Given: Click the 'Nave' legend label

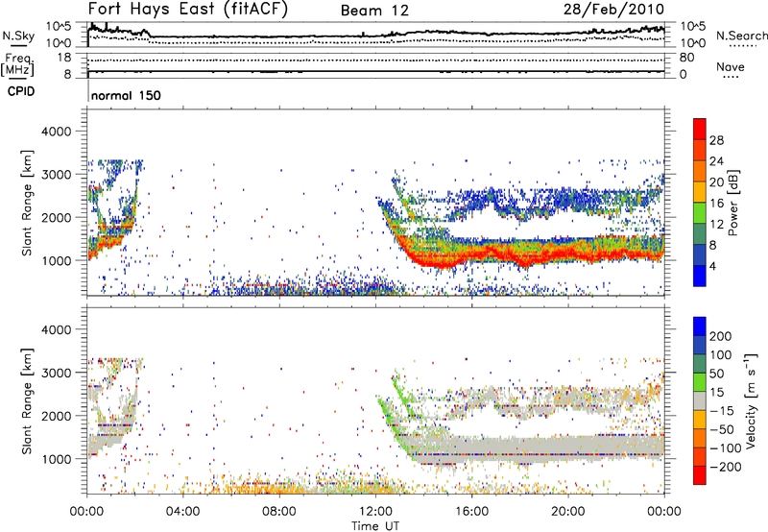Looking at the screenshot, I should pyautogui.click(x=731, y=66).
